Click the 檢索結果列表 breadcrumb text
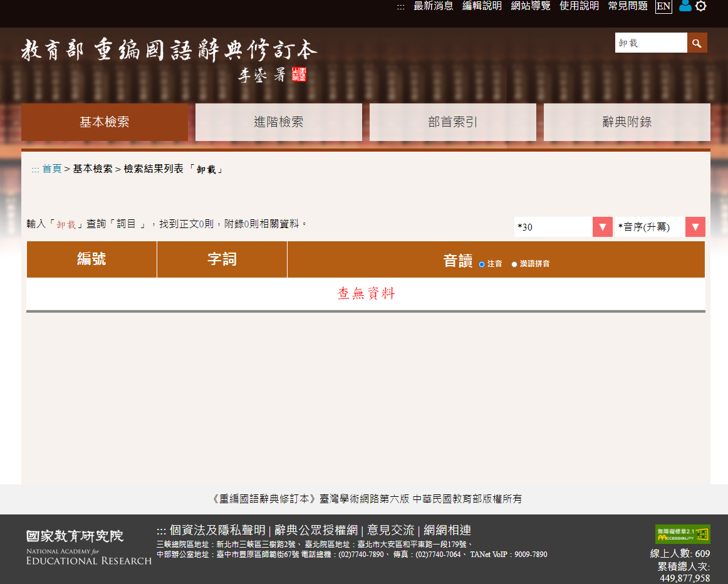The image size is (728, 584). 153,169
